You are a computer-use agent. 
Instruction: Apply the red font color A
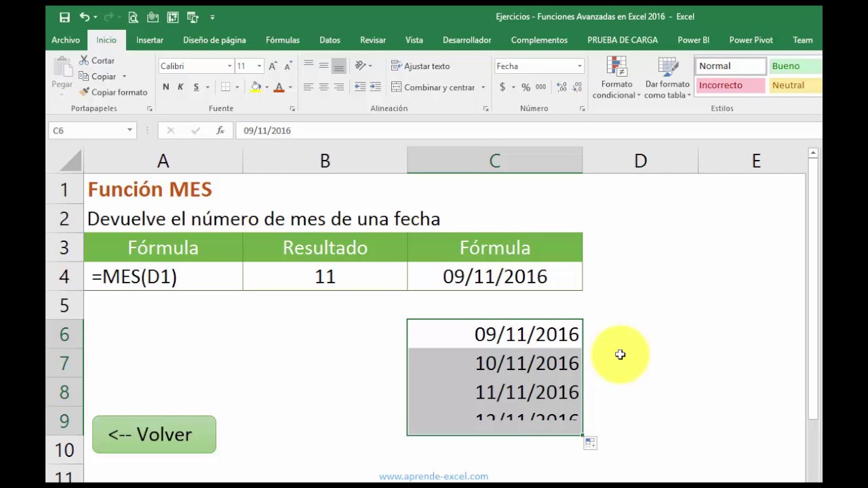point(279,87)
